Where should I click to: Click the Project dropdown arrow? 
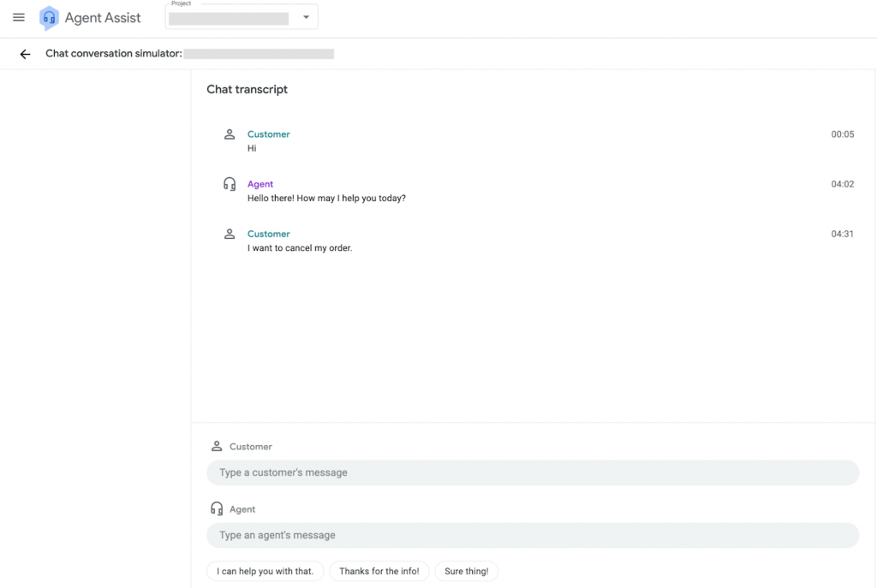[x=306, y=17]
